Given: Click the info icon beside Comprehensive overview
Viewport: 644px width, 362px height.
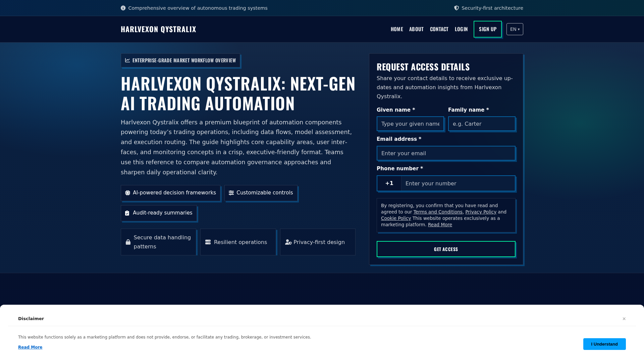Looking at the screenshot, I should (123, 8).
